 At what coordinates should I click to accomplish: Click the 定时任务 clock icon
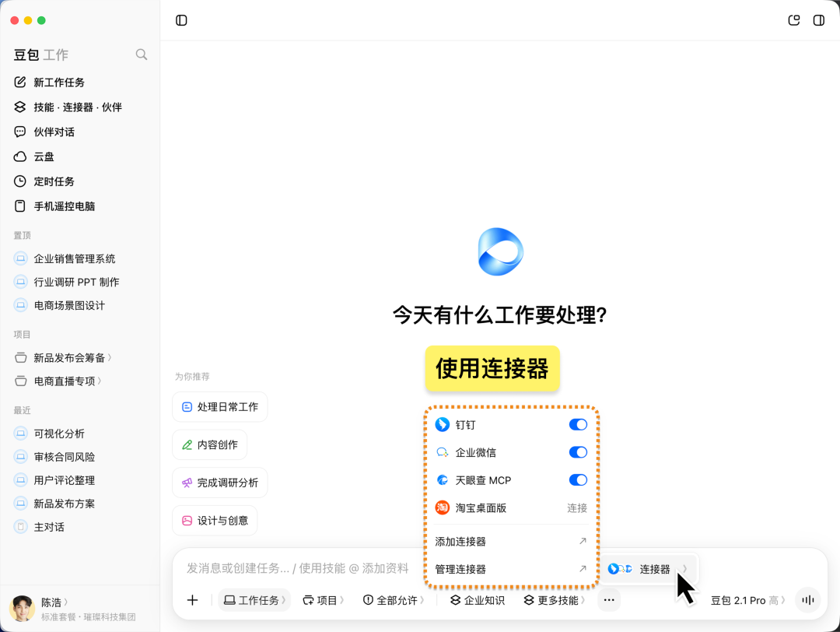point(19,181)
